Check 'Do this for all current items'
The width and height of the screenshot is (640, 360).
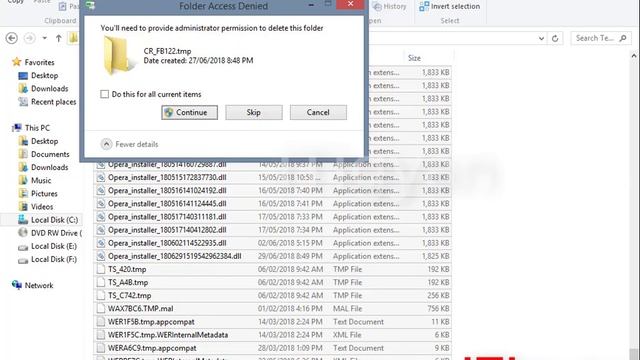pos(104,94)
